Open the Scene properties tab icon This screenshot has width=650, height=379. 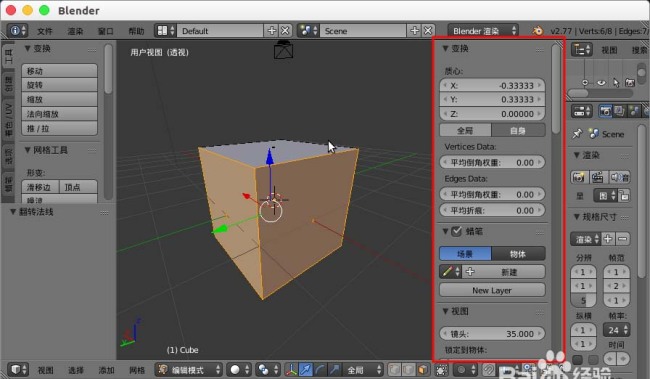coord(634,111)
